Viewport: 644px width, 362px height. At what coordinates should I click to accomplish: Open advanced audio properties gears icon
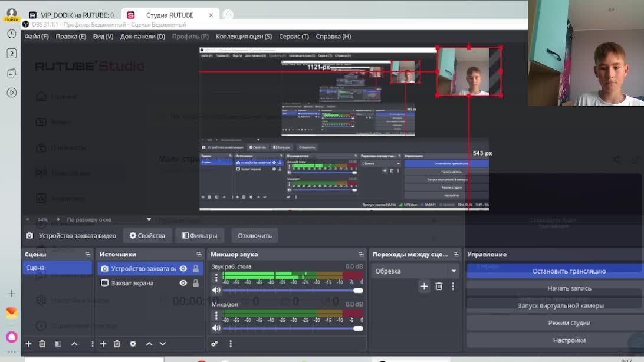click(215, 344)
